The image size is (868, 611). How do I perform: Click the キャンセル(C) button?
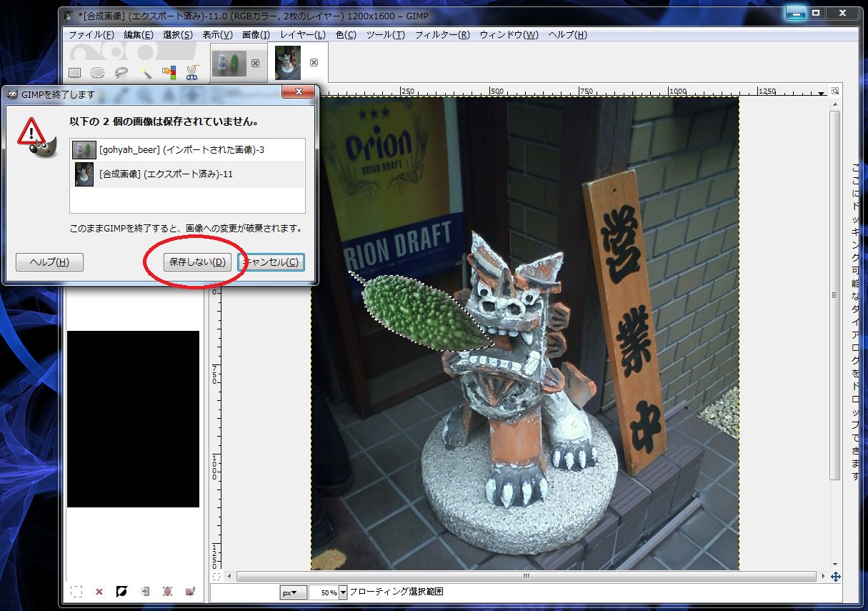point(271,262)
